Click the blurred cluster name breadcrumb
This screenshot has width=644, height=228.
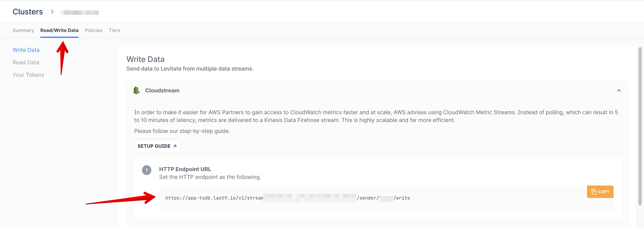(x=80, y=12)
